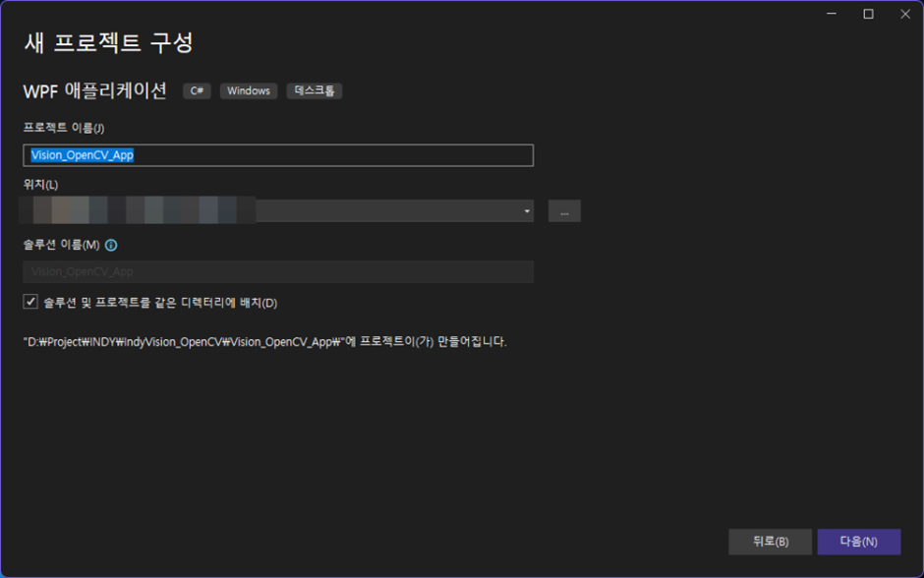The height and width of the screenshot is (578, 924).
Task: Click the grayed-out Vision_OpenCV_App solution name box
Action: [277, 271]
